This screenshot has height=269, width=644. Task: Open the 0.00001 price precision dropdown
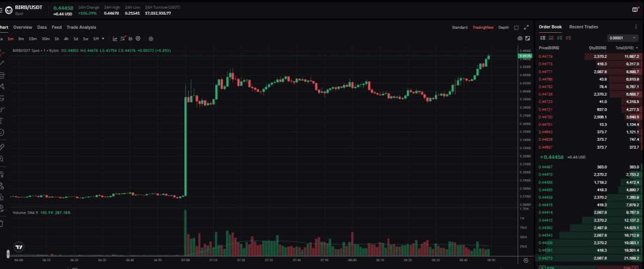click(x=623, y=38)
